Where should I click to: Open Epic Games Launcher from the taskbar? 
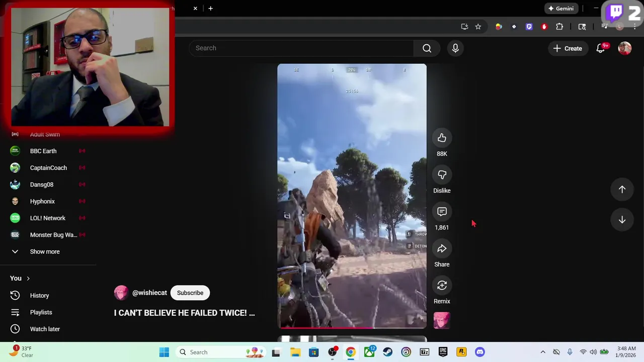coord(443,352)
